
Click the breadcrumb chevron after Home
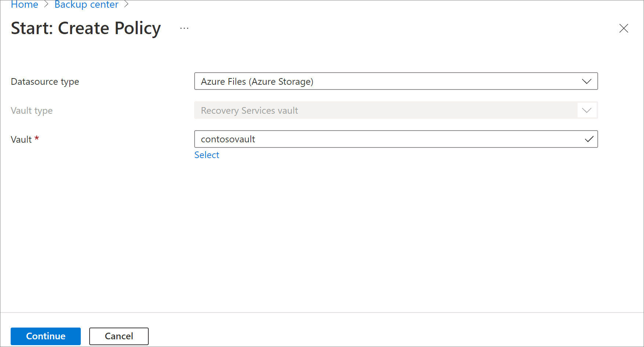pyautogui.click(x=46, y=4)
